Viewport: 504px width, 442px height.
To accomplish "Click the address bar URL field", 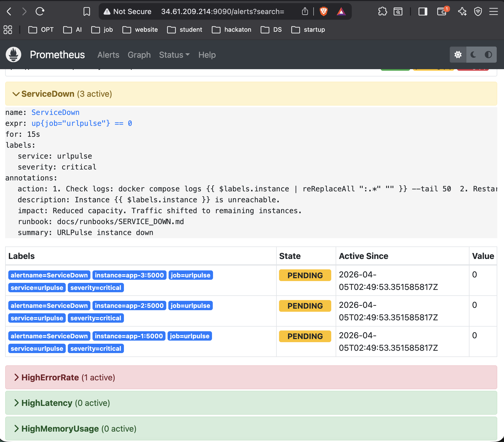I will 222,11.
